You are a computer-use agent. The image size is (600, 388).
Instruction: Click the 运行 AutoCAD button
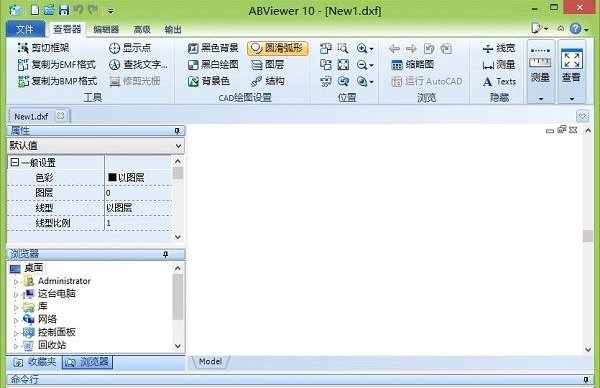pyautogui.click(x=427, y=81)
